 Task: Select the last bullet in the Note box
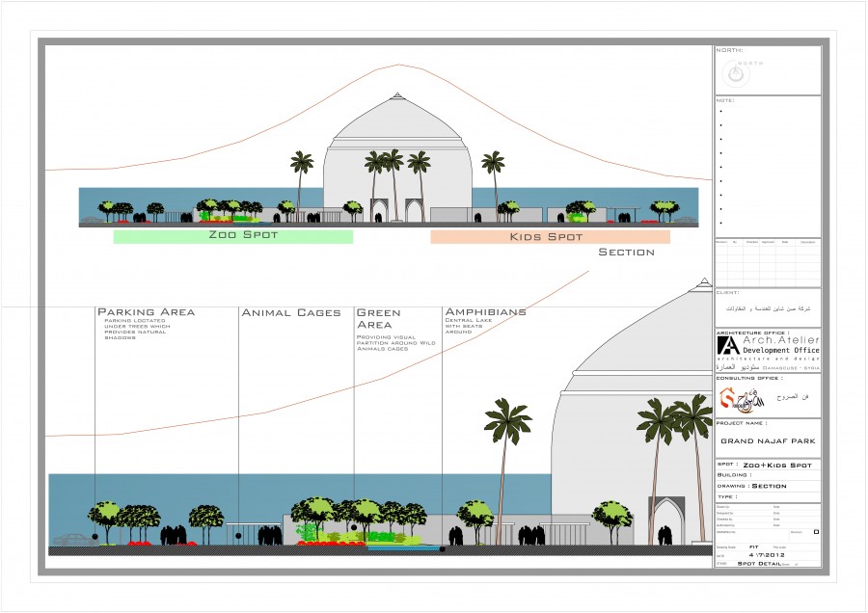[721, 223]
